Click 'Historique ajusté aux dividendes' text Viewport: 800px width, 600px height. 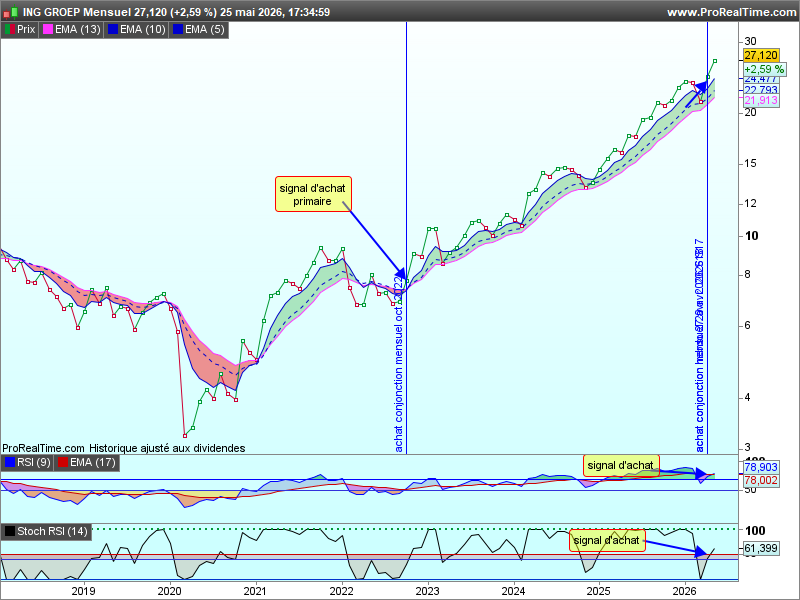[167, 448]
